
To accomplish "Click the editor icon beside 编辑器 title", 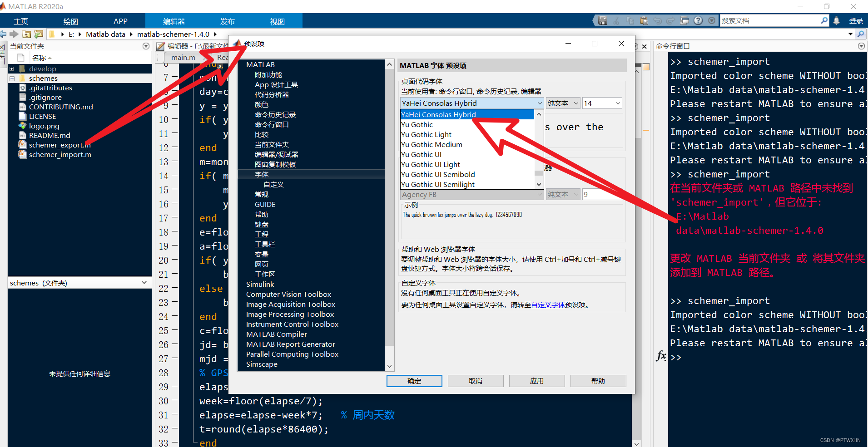I will 160,46.
